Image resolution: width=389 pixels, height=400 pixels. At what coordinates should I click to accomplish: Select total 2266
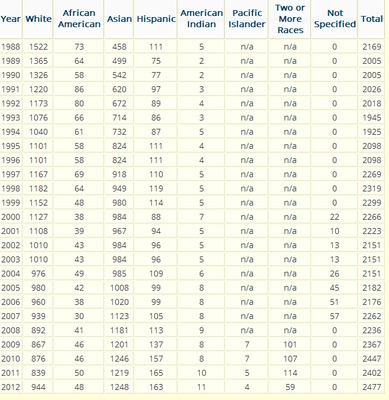372,217
